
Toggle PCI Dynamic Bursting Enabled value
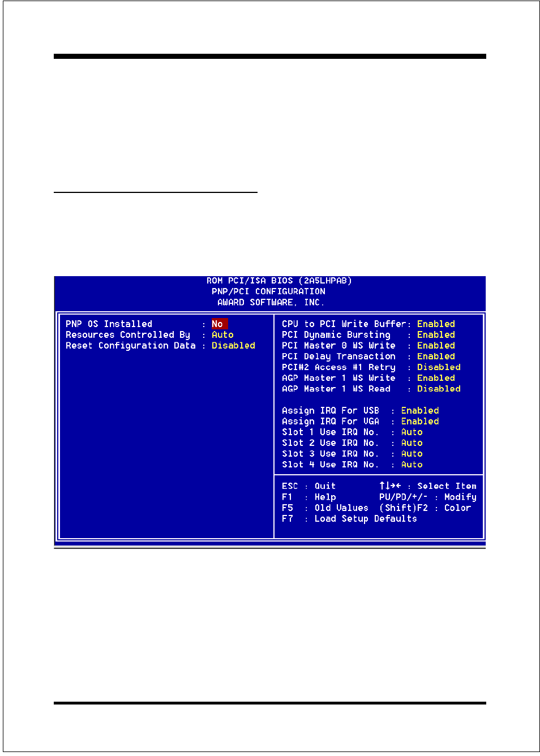point(436,334)
